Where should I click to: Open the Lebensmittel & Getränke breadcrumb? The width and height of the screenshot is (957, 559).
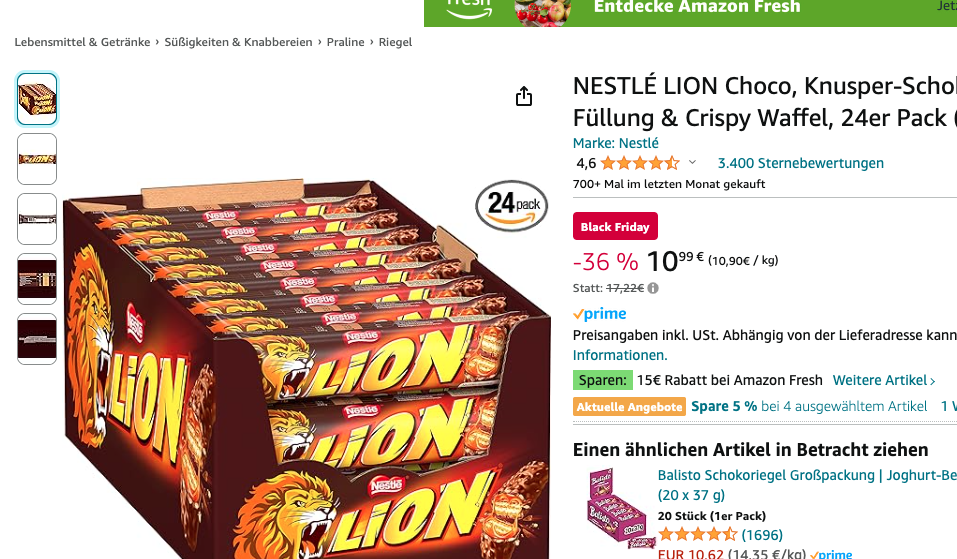tap(82, 42)
